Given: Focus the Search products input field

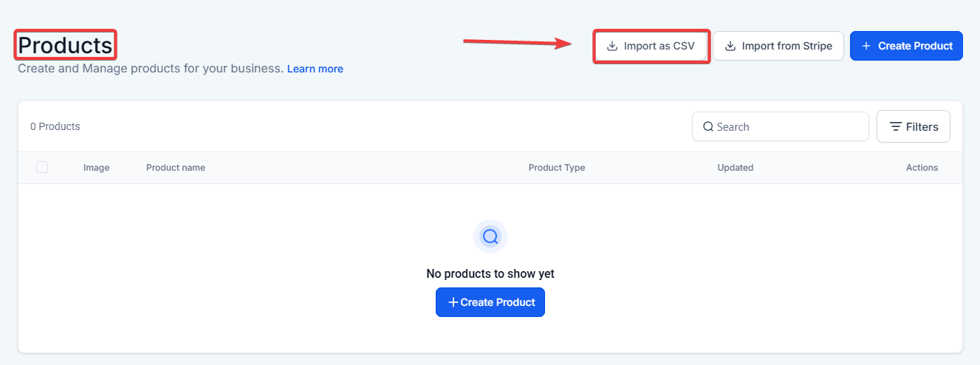Looking at the screenshot, I should pyautogui.click(x=787, y=127).
